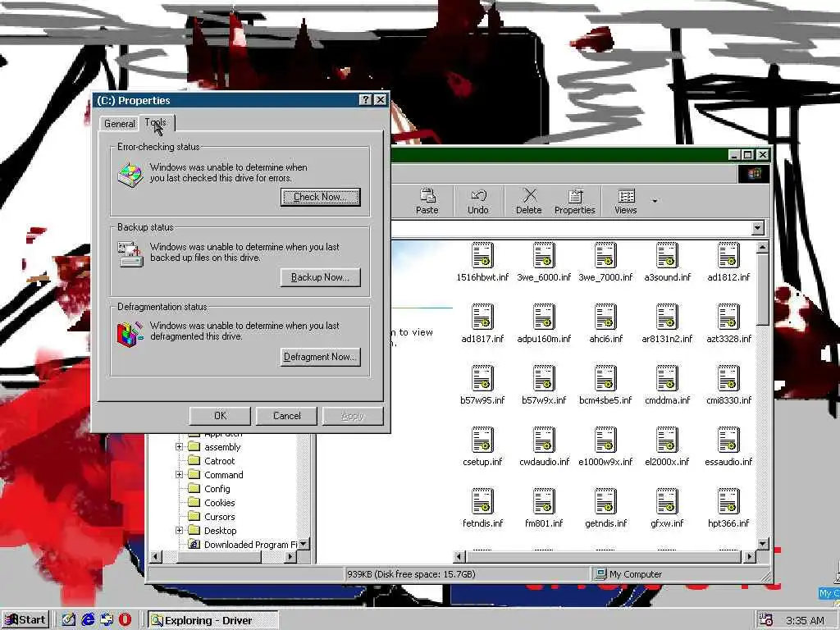Open the Start menu

coord(25,620)
